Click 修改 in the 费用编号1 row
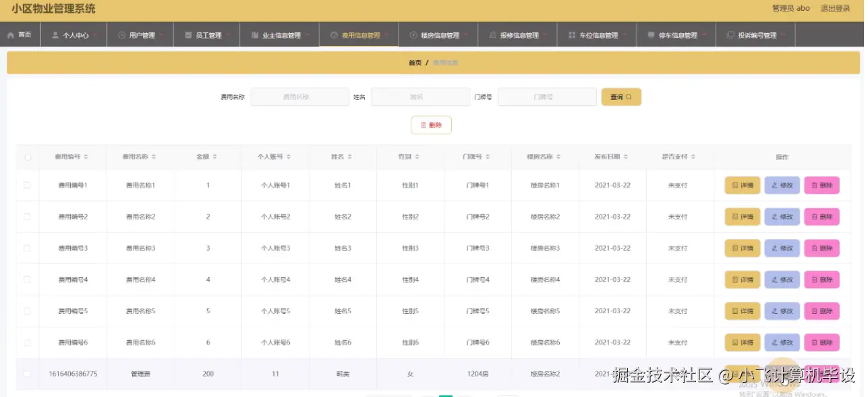Viewport: 868px width, 397px height. tap(782, 185)
